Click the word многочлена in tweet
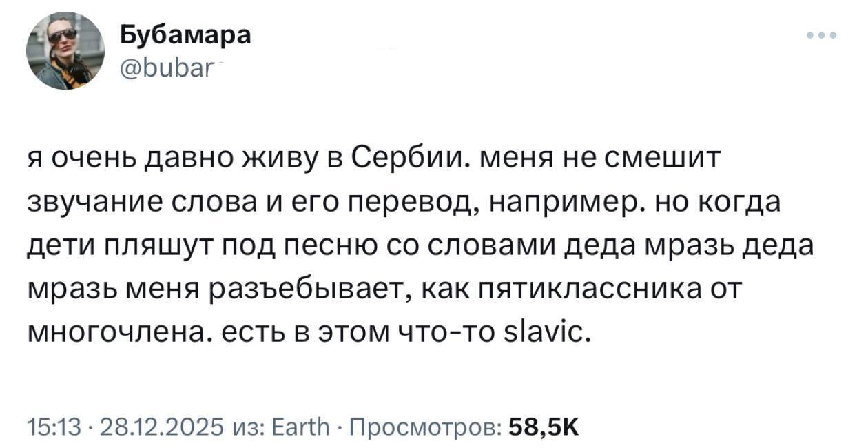868x448 pixels. 114,333
